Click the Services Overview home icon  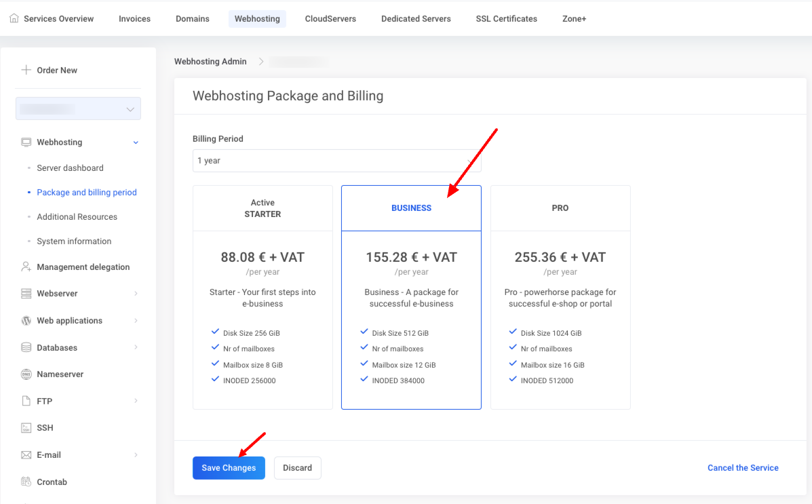(14, 18)
